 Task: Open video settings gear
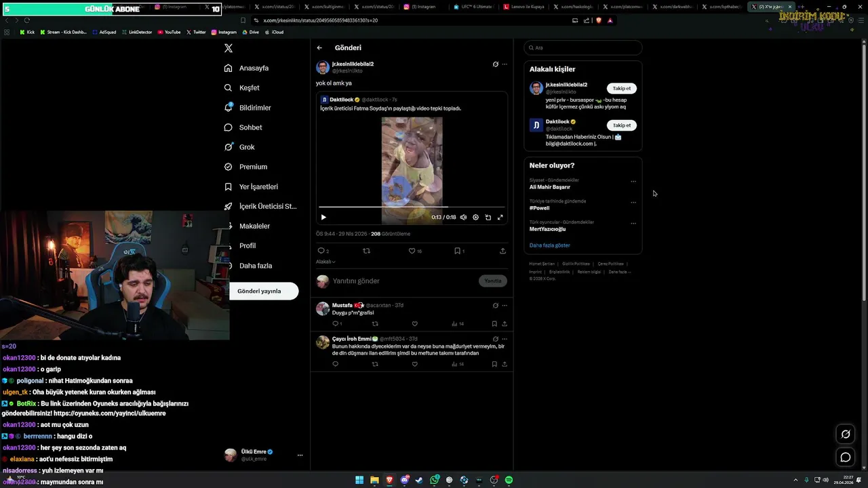pyautogui.click(x=475, y=218)
